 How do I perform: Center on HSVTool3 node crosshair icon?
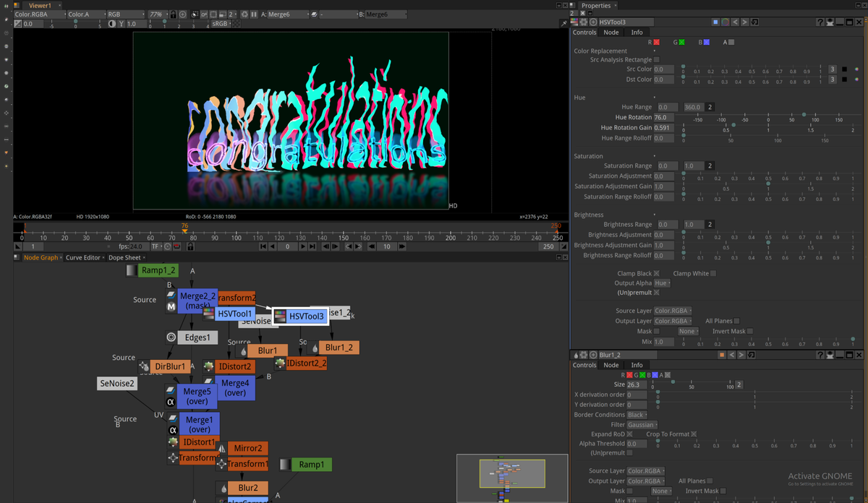pos(593,22)
